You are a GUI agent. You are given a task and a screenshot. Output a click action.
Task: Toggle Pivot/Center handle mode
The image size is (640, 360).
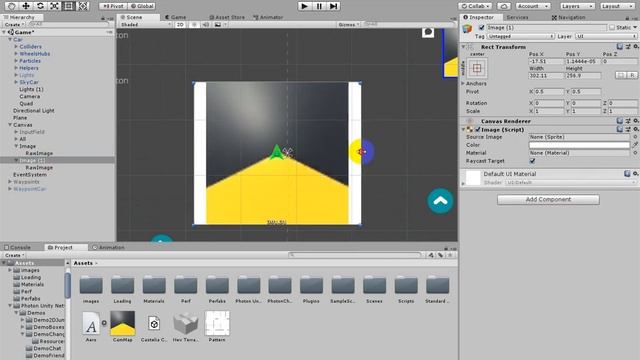[x=113, y=6]
